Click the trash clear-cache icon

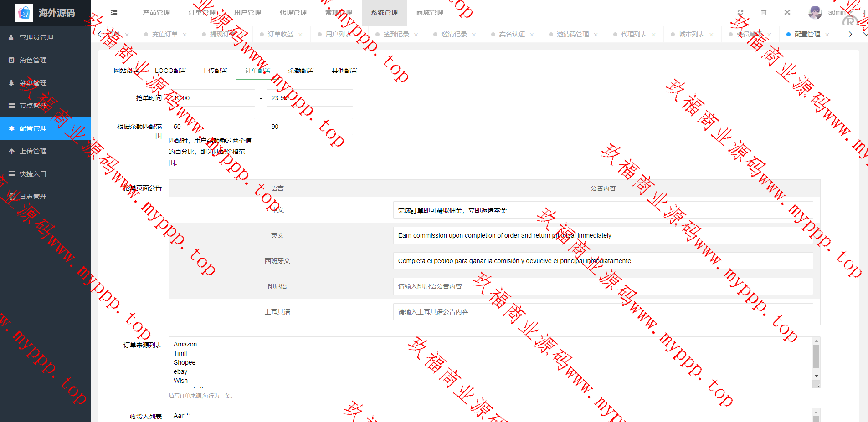pos(764,13)
